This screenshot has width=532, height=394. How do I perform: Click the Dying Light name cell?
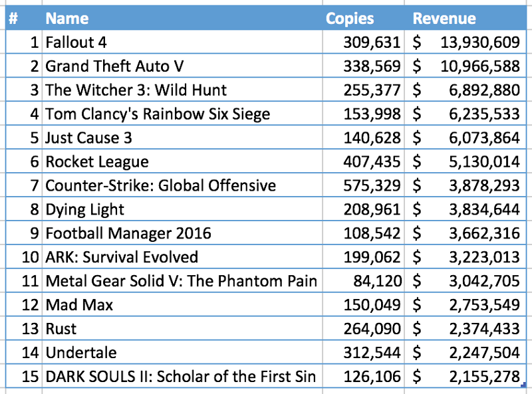[x=182, y=209]
